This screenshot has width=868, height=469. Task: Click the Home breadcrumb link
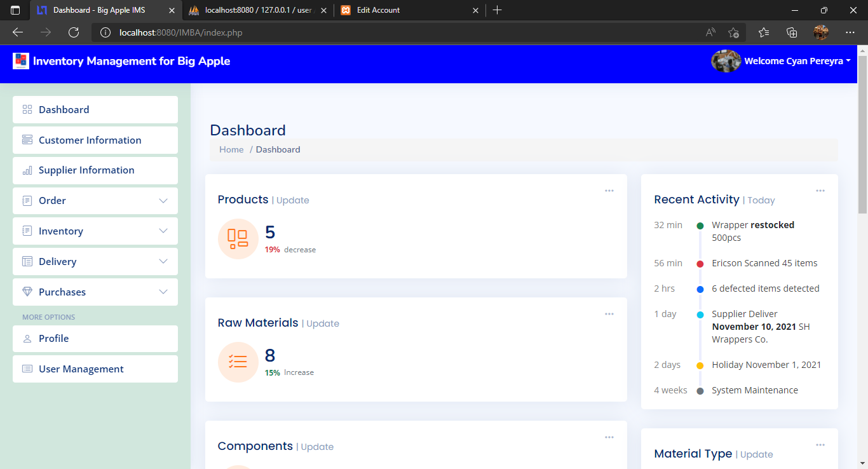231,150
